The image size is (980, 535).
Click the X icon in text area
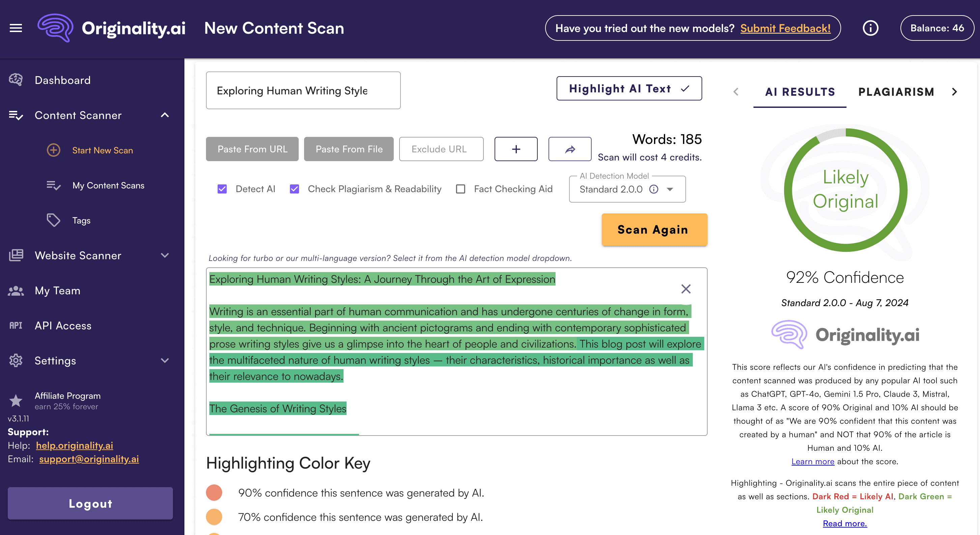(x=686, y=289)
